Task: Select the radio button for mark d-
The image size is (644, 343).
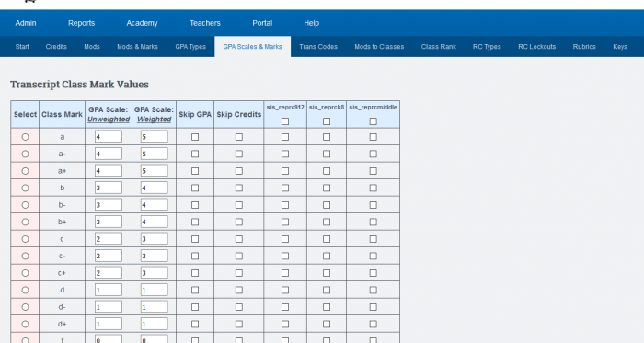Action: (25, 307)
